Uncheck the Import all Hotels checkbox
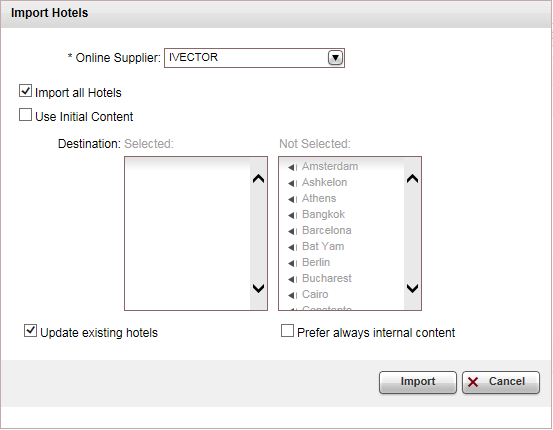This screenshot has height=430, width=553. pyautogui.click(x=25, y=91)
